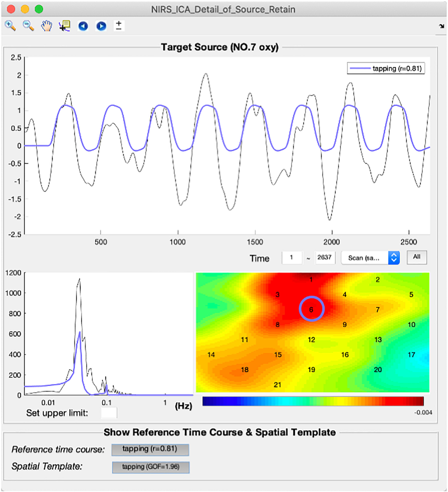Click channel 10 on the spatial map
Image resolution: width=448 pixels, height=492 pixels.
click(411, 325)
